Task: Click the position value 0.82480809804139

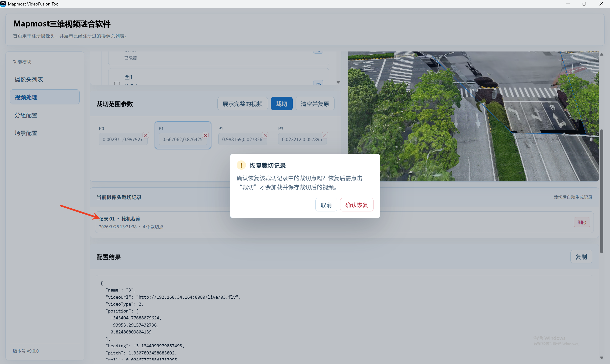Action: 131,332
